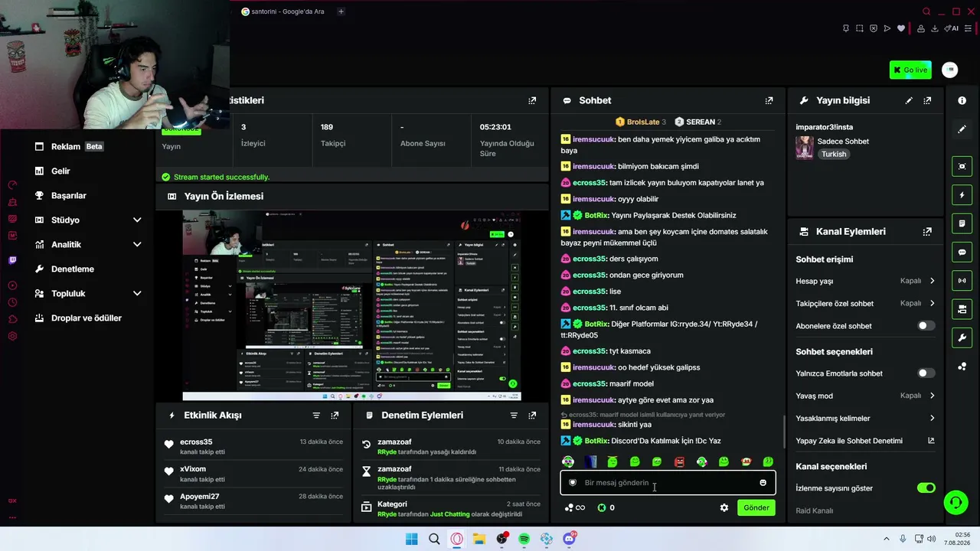
Task: Open the emoji picker in chat input
Action: [x=763, y=483]
